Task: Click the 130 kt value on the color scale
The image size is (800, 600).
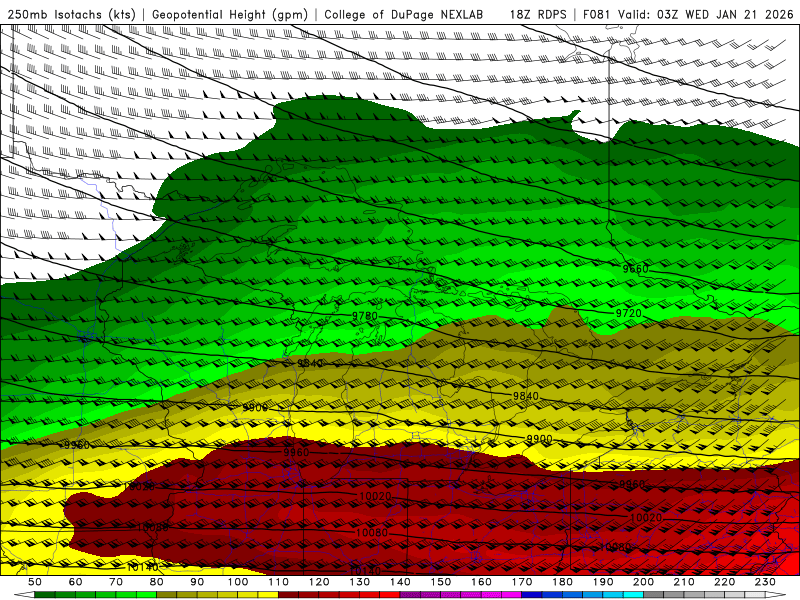Action: (360, 582)
